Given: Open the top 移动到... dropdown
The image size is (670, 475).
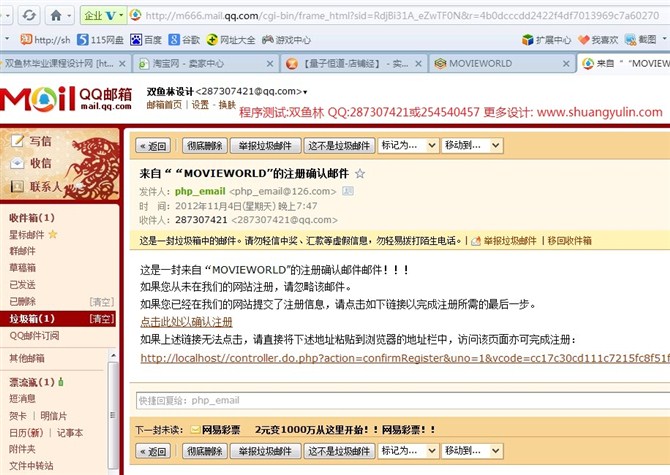Looking at the screenshot, I should tap(472, 145).
